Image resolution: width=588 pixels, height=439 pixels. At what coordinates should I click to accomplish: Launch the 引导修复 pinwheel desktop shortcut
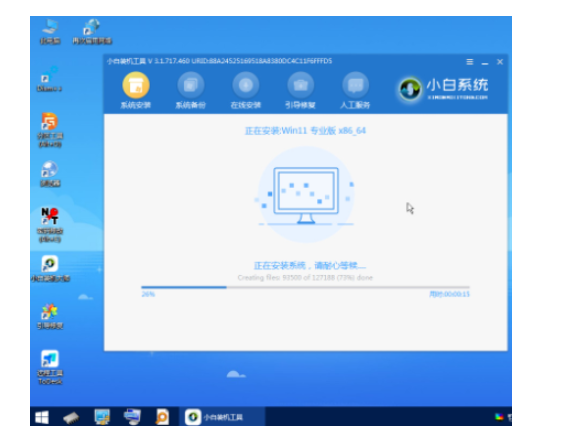click(x=50, y=316)
